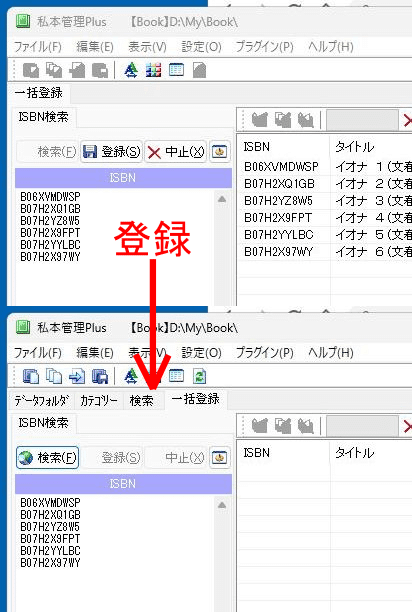Click fourth grayed save-all icon in upper window
Image resolution: width=412 pixels, height=612 pixels.
point(100,70)
